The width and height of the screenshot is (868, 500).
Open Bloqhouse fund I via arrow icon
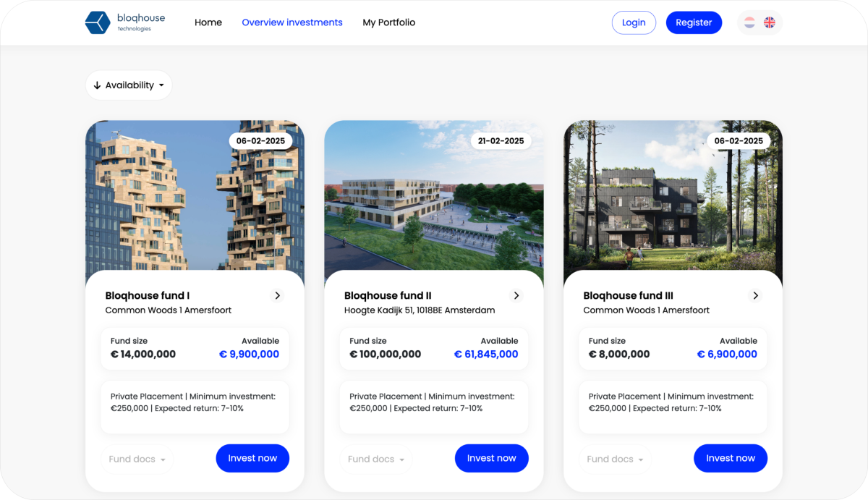[x=278, y=295]
